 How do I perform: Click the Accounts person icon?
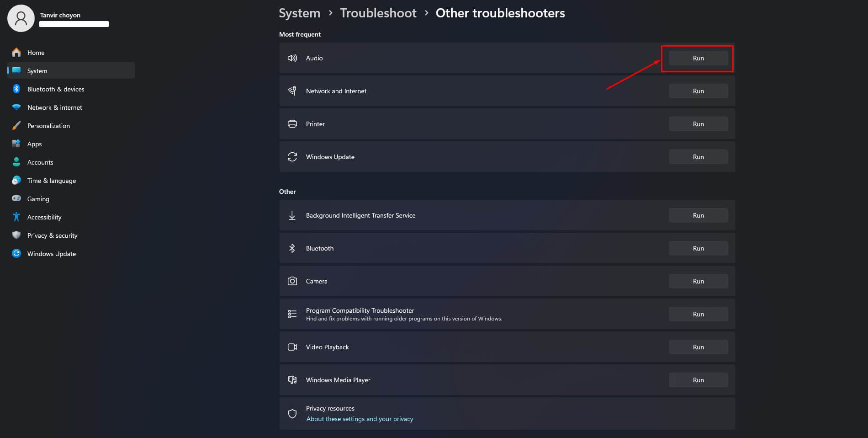click(16, 162)
